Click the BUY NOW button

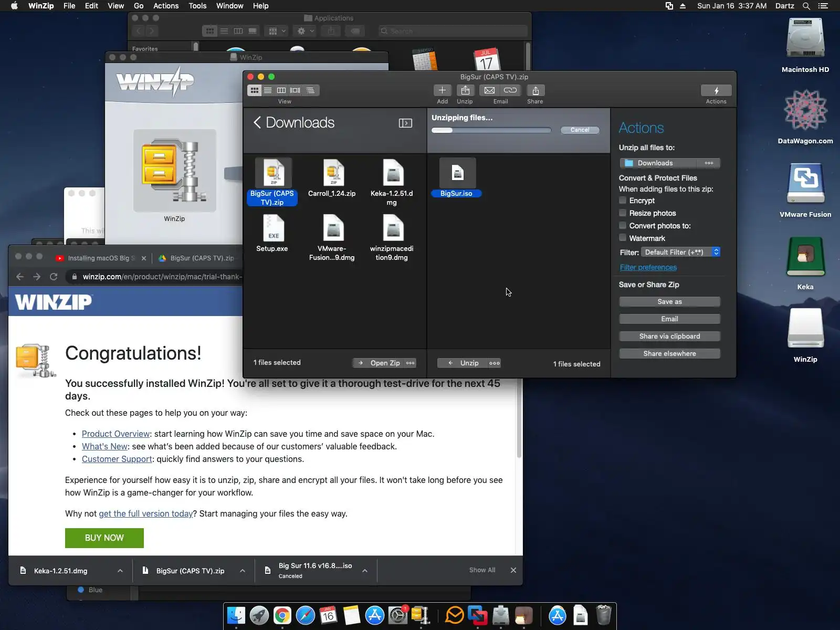point(104,538)
